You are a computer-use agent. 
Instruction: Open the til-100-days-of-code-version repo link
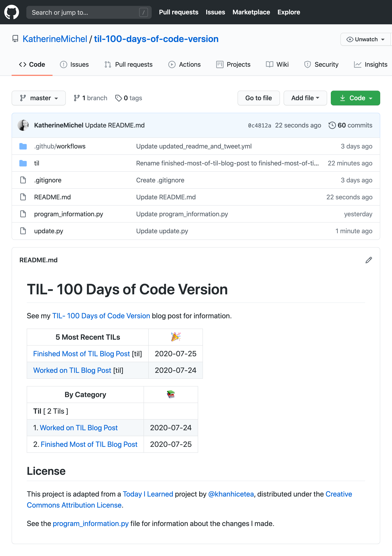click(x=156, y=39)
